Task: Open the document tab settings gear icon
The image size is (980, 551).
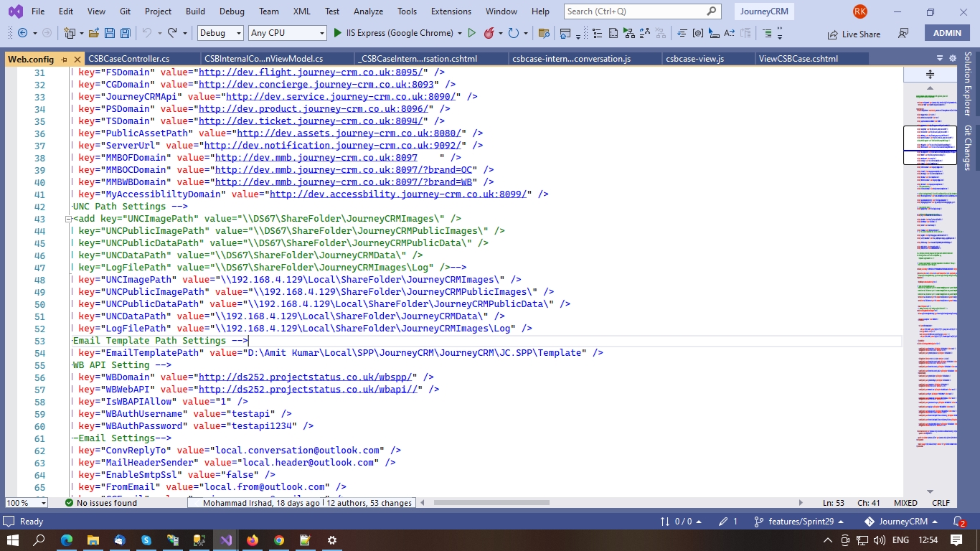Action: (953, 58)
